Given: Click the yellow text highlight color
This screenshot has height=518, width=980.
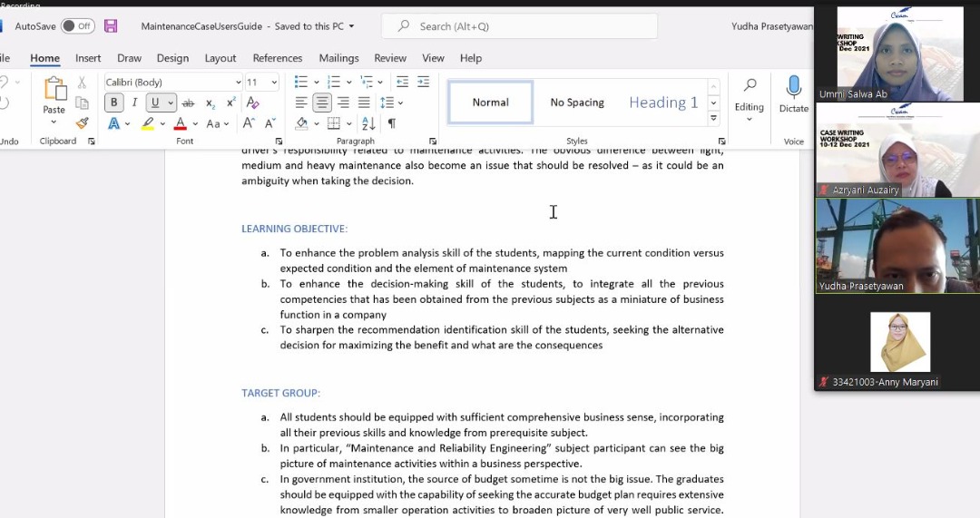Looking at the screenshot, I should coord(148,123).
